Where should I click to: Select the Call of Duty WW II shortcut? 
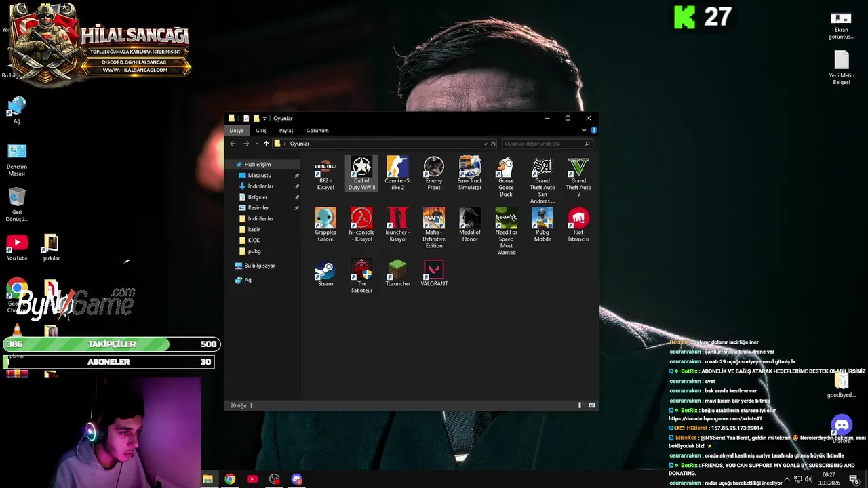pyautogui.click(x=361, y=174)
